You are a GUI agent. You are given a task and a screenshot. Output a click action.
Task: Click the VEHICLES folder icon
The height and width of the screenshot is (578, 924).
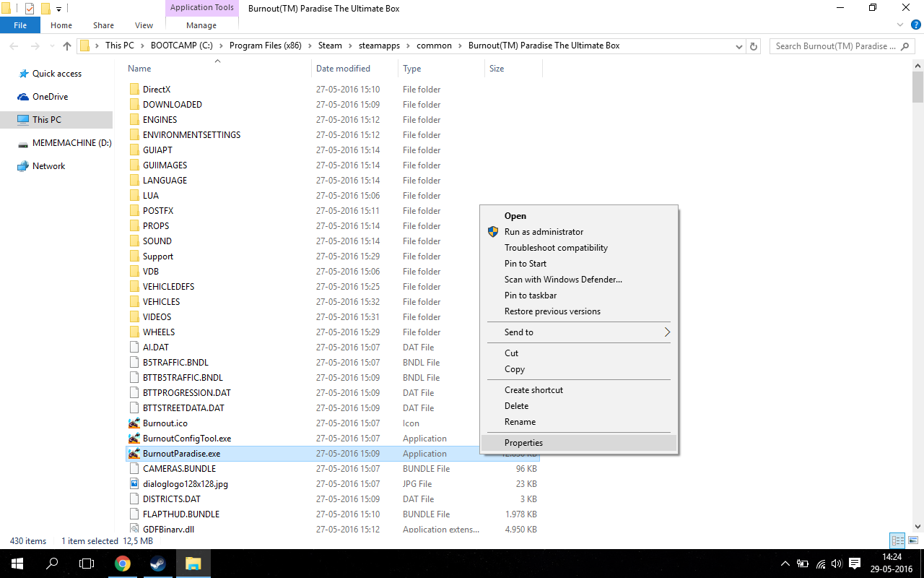pyautogui.click(x=134, y=302)
